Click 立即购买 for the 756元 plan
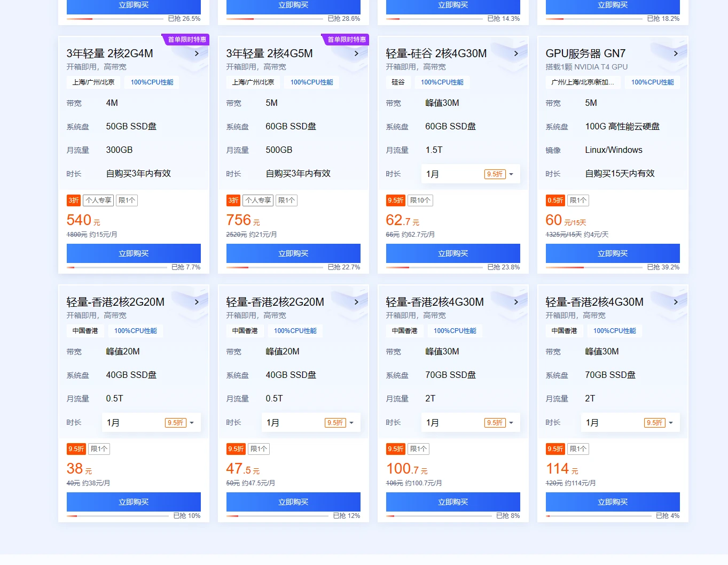This screenshot has height=565, width=728. 293,253
